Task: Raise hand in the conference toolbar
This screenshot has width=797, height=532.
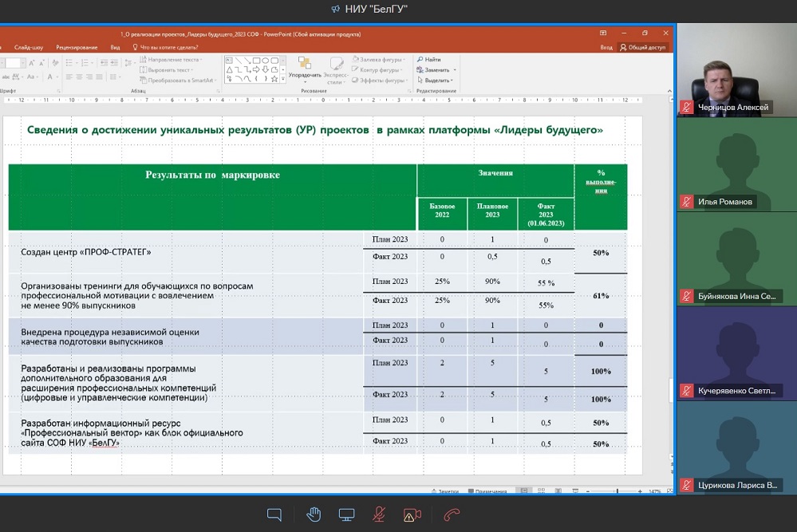Action: tap(314, 514)
